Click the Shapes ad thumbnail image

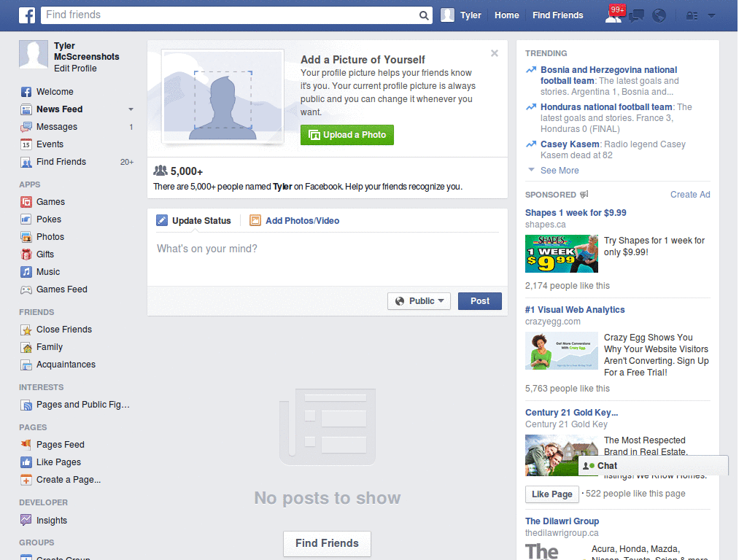[561, 254]
